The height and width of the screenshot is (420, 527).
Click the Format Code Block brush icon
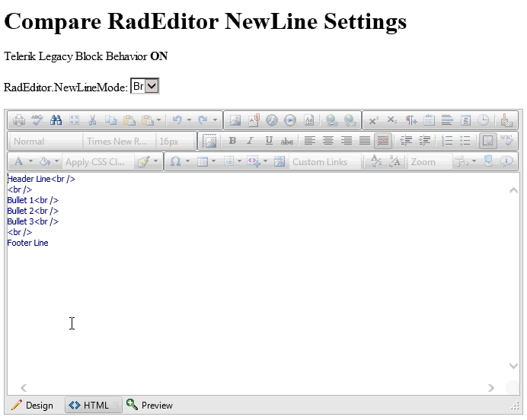pyautogui.click(x=144, y=162)
